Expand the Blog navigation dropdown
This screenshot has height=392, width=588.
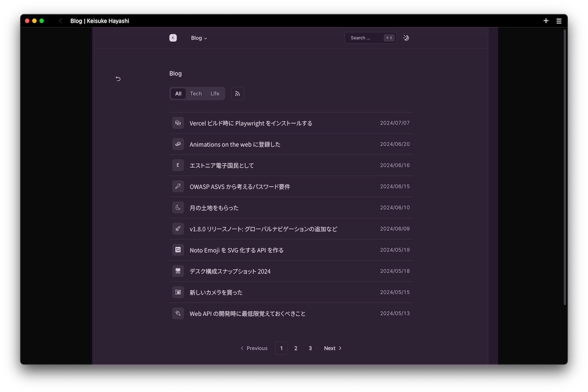point(199,38)
